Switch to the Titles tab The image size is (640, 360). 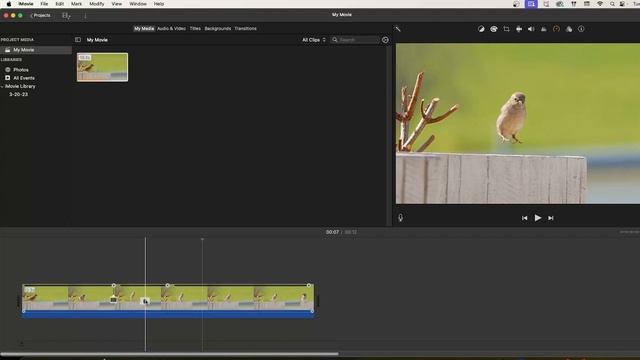[195, 29]
